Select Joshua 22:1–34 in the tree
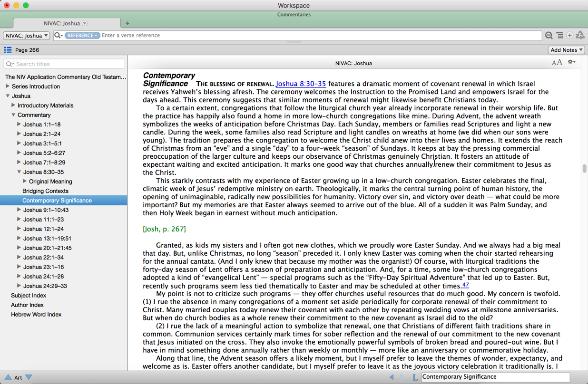Screen dimensions: 588x384 click(43, 258)
